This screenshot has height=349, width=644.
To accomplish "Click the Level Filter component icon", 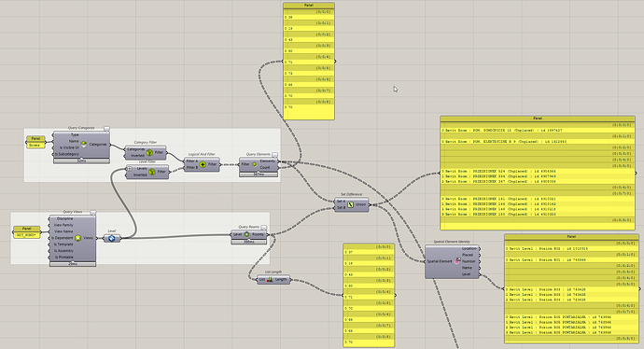I will tap(152, 172).
